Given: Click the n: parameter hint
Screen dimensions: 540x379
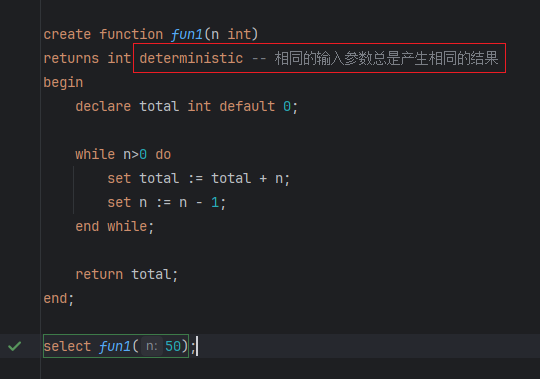Looking at the screenshot, I should tap(152, 346).
